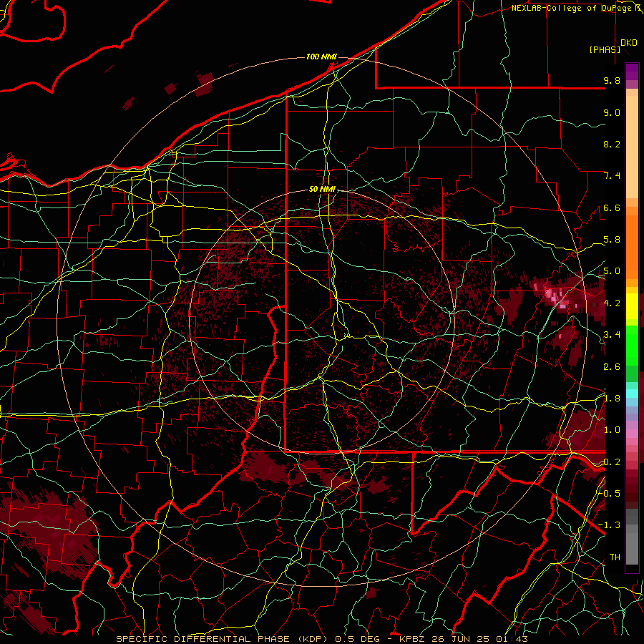Click the "26 JUN 25" date in caption
The image size is (644, 644).
pyautogui.click(x=462, y=639)
